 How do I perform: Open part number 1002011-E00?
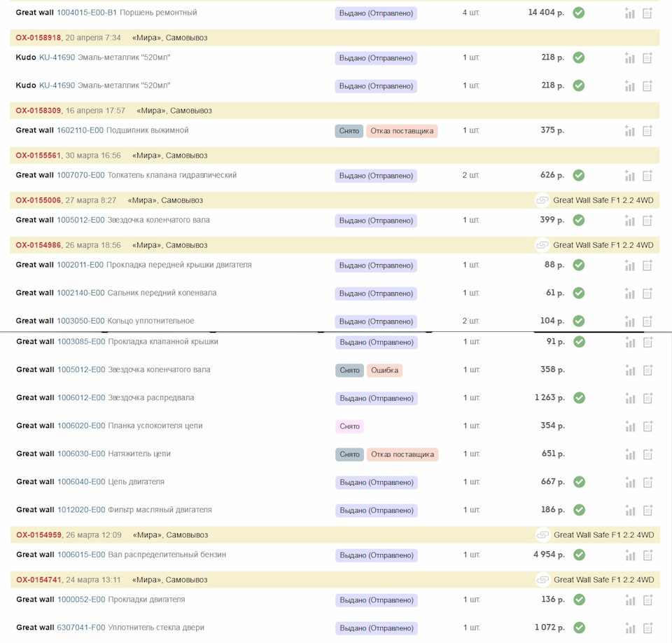tap(80, 265)
